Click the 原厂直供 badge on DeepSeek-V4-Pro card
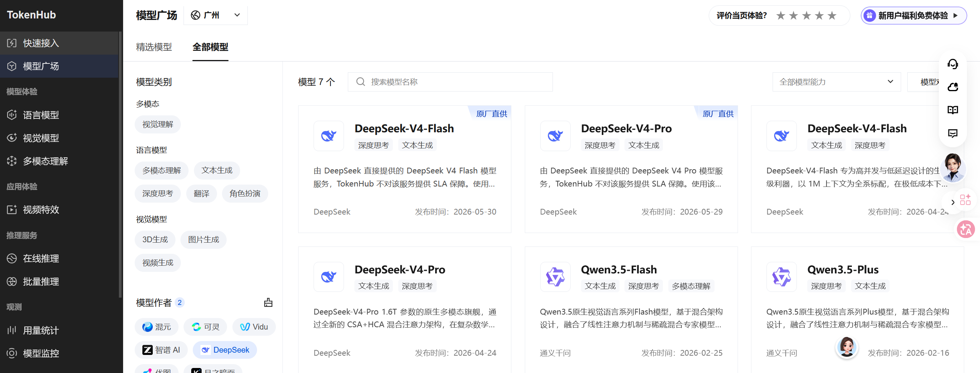The height and width of the screenshot is (373, 980). [x=718, y=114]
